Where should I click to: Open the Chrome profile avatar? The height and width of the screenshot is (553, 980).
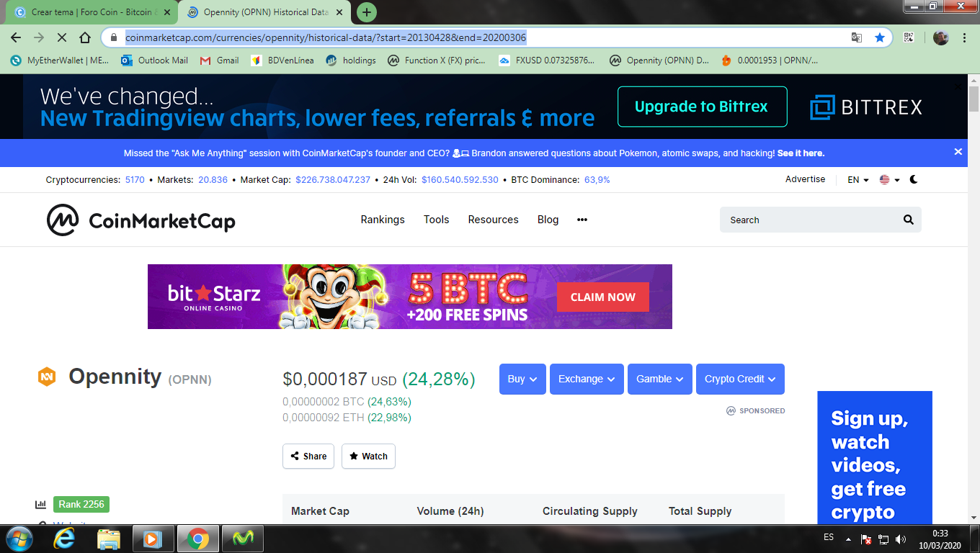(940, 37)
